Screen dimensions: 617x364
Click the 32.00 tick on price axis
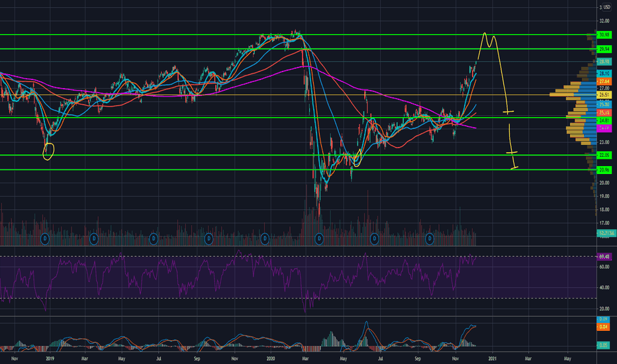click(x=604, y=21)
